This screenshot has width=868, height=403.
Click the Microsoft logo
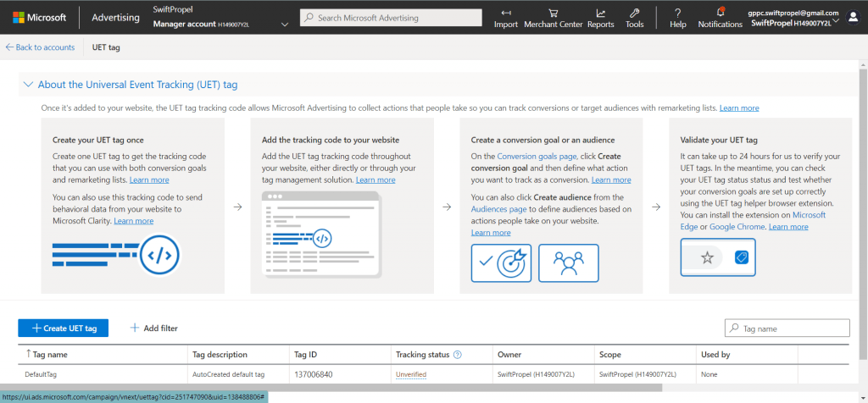coord(39,17)
